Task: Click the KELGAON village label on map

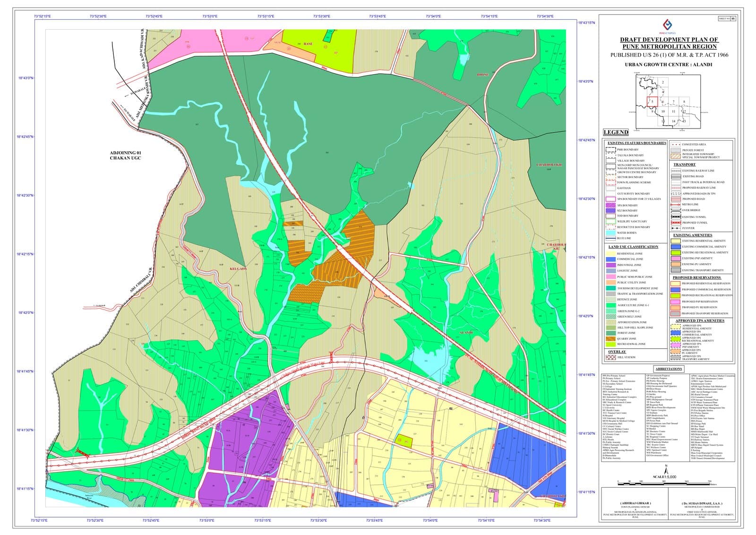Action: 238,268
